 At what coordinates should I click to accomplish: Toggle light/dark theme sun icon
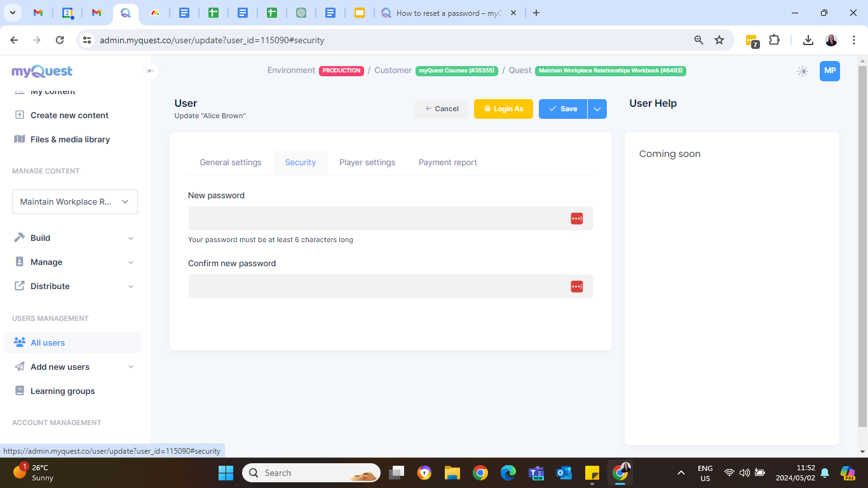tap(803, 71)
